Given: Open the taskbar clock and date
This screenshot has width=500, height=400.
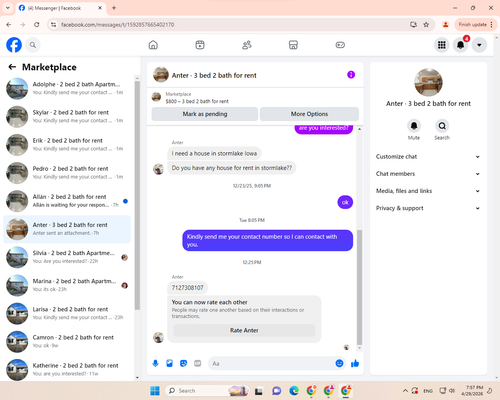Looking at the screenshot, I should tap(473, 391).
